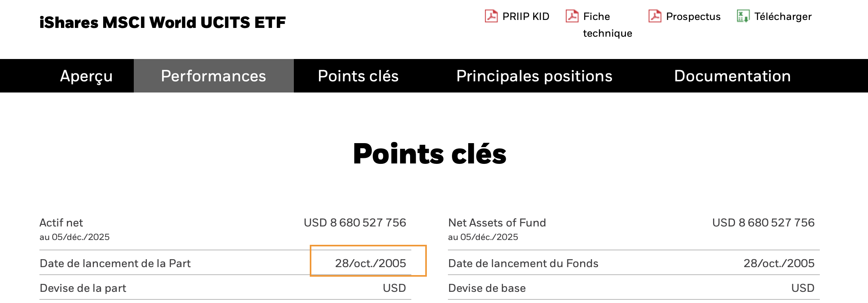This screenshot has height=303, width=868.
Task: Click the iShares MSCI World UCITS ETF title
Action: [x=162, y=22]
